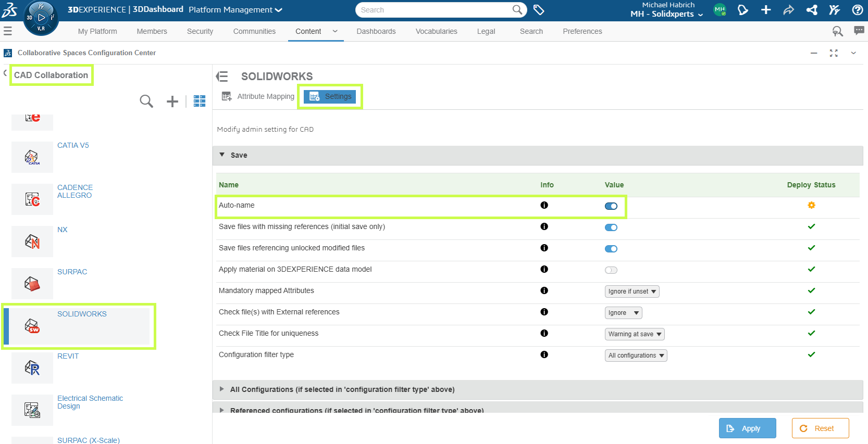Viewport: 868px width, 444px height.
Task: Toggle the Auto-name switch
Action: point(611,206)
